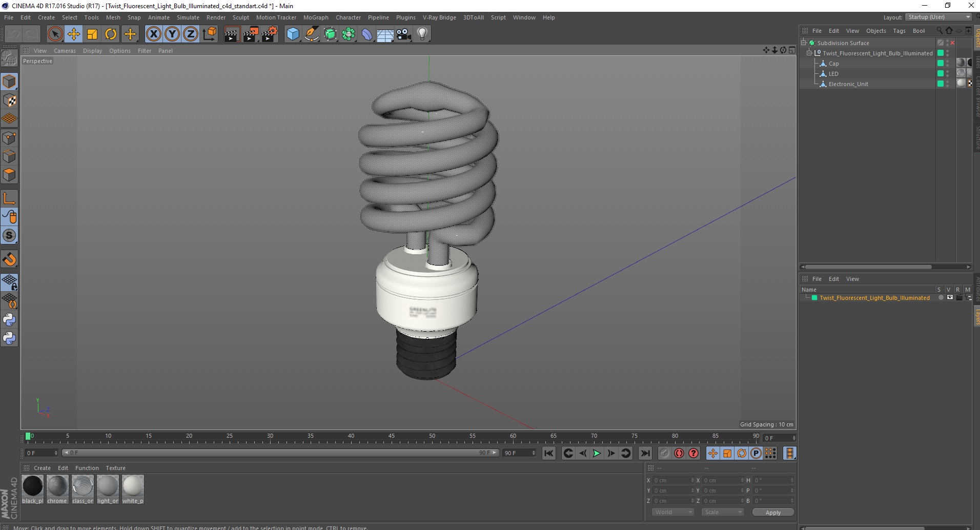Add a Floor environment object
The image size is (980, 530).
(385, 34)
